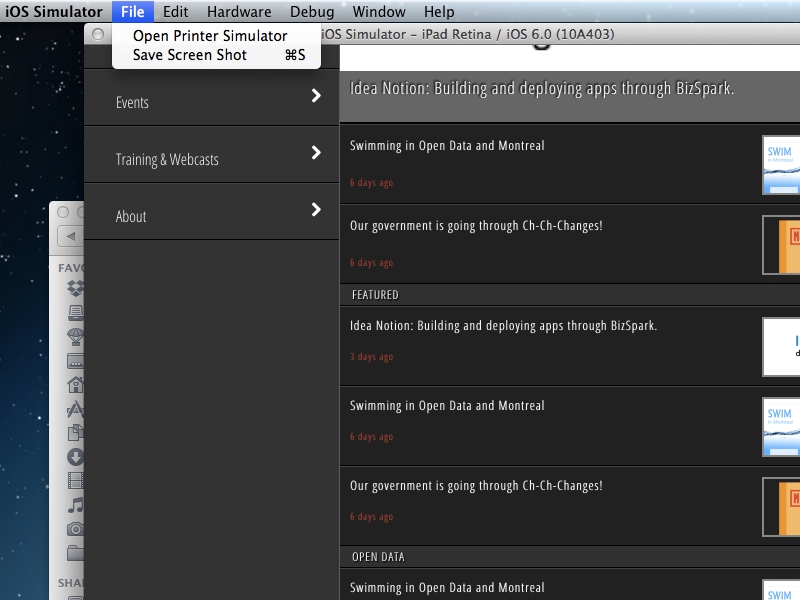Expand the Training & Webcasts chevron
Viewport: 800px width, 600px height.
pos(316,153)
